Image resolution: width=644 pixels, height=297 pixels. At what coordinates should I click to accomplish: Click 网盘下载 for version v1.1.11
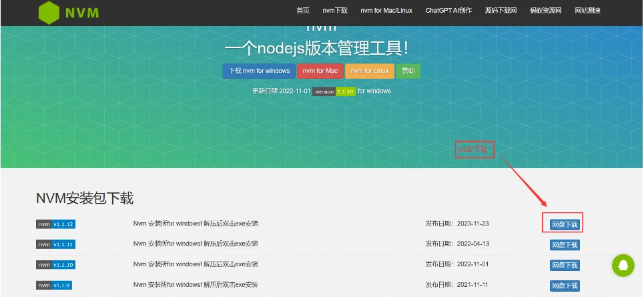tap(565, 245)
